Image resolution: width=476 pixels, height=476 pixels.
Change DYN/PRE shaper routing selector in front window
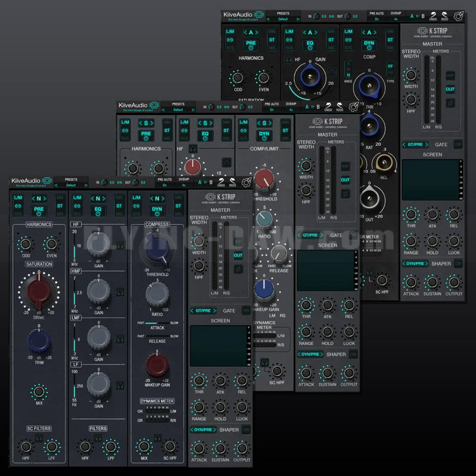click(x=203, y=430)
